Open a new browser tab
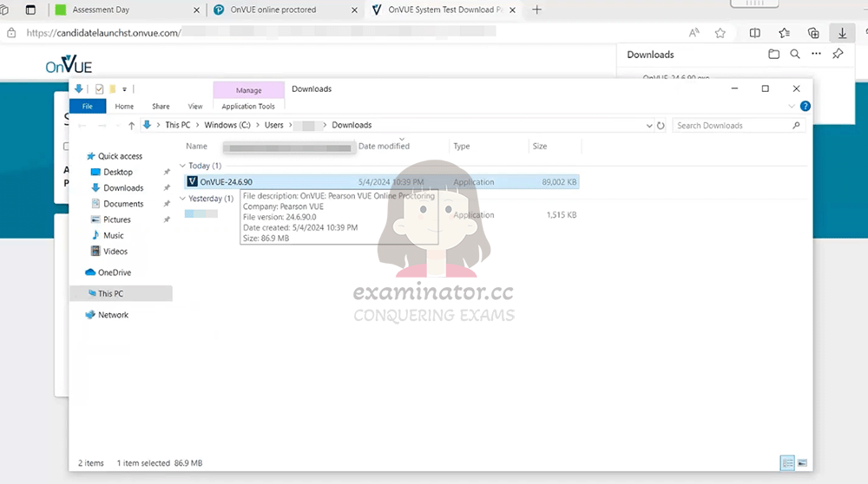 coord(536,10)
